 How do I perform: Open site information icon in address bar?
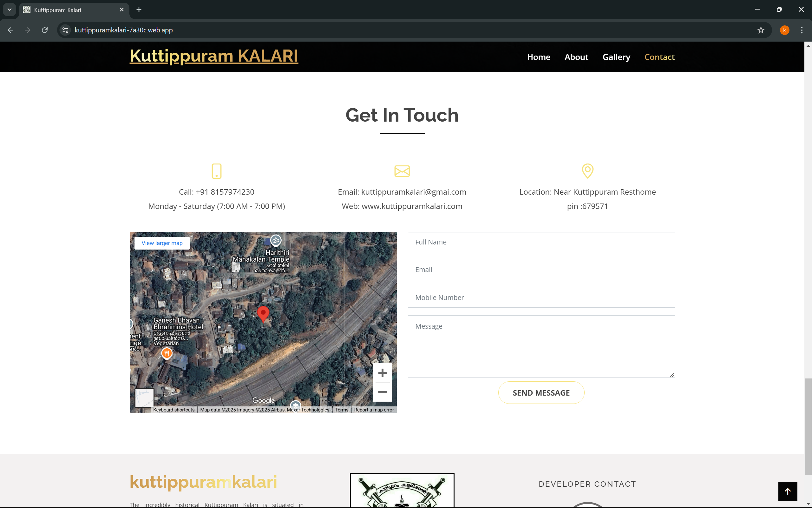pyautogui.click(x=65, y=30)
